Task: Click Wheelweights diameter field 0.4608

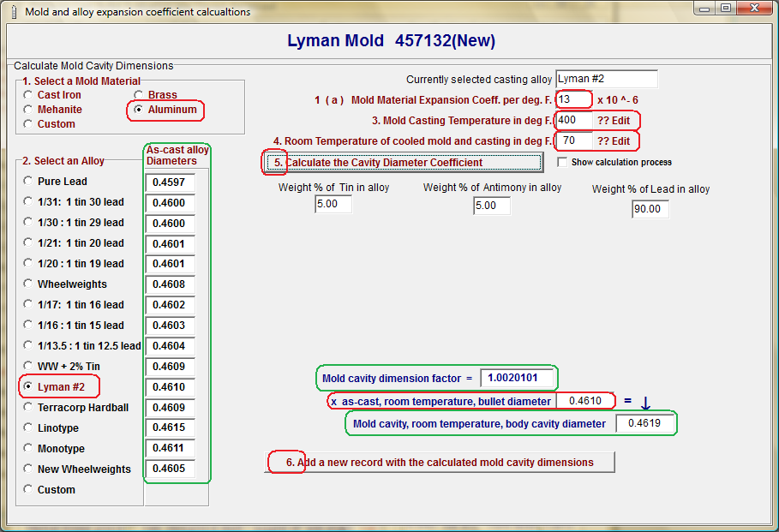Action: pos(170,284)
